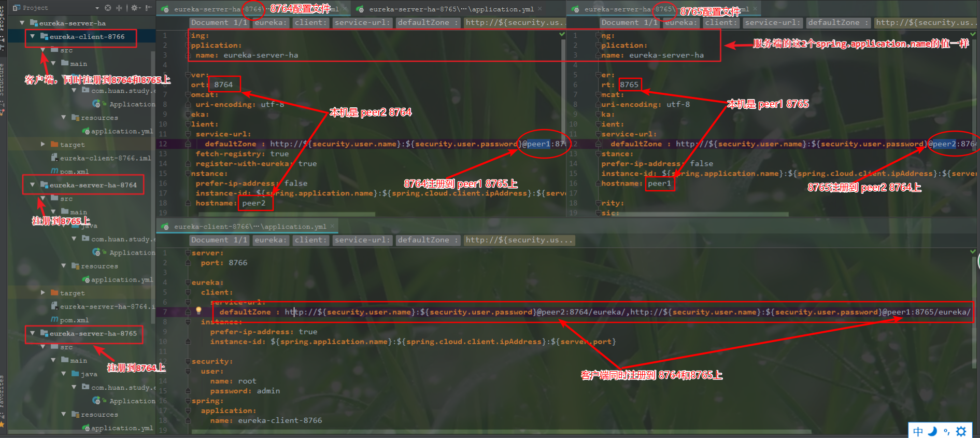Open pom.xml under eureka-server-ha-8764

point(70,320)
